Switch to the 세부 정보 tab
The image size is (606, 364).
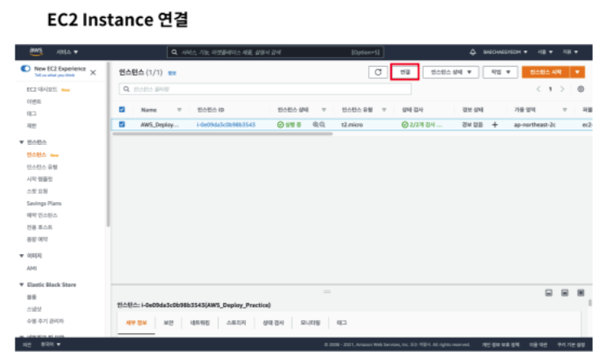(136, 322)
